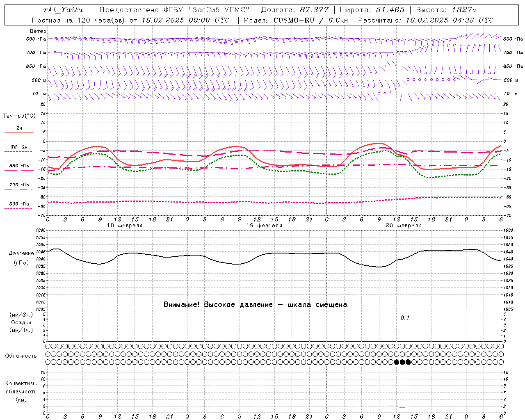Click the (мм/3ч.) precipitation unit label
Image resolution: width=525 pixels, height=420 pixels.
pos(21,315)
